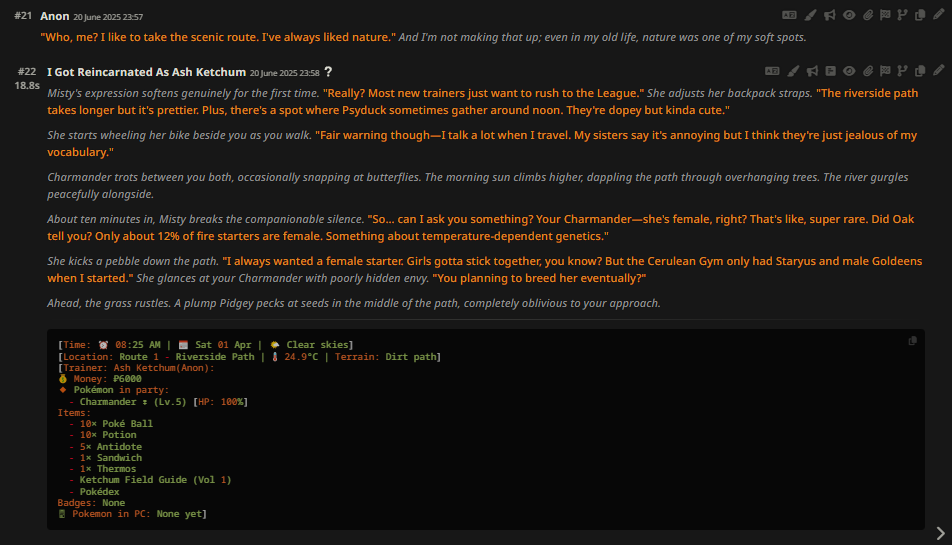Click the 20 June 2025 23:57 timestamp

click(108, 17)
